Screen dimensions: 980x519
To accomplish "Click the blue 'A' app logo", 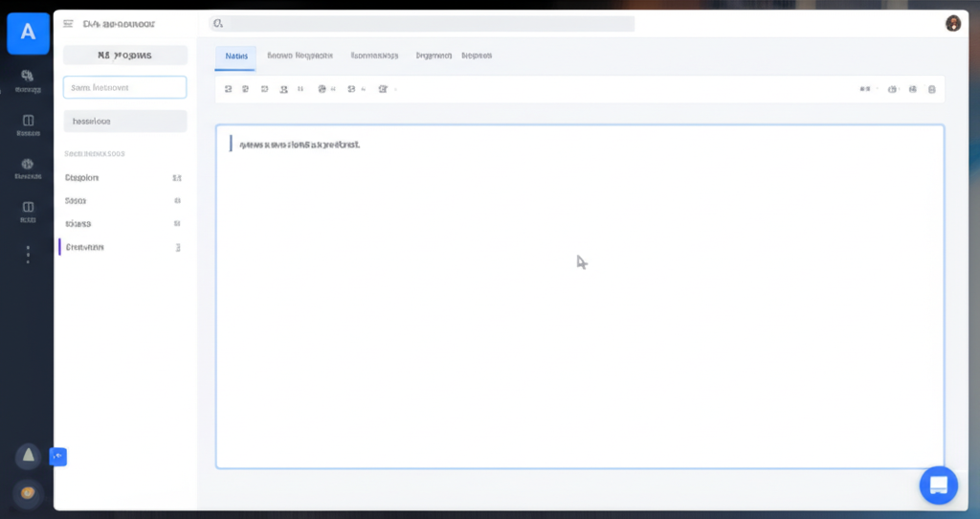I will [x=28, y=33].
